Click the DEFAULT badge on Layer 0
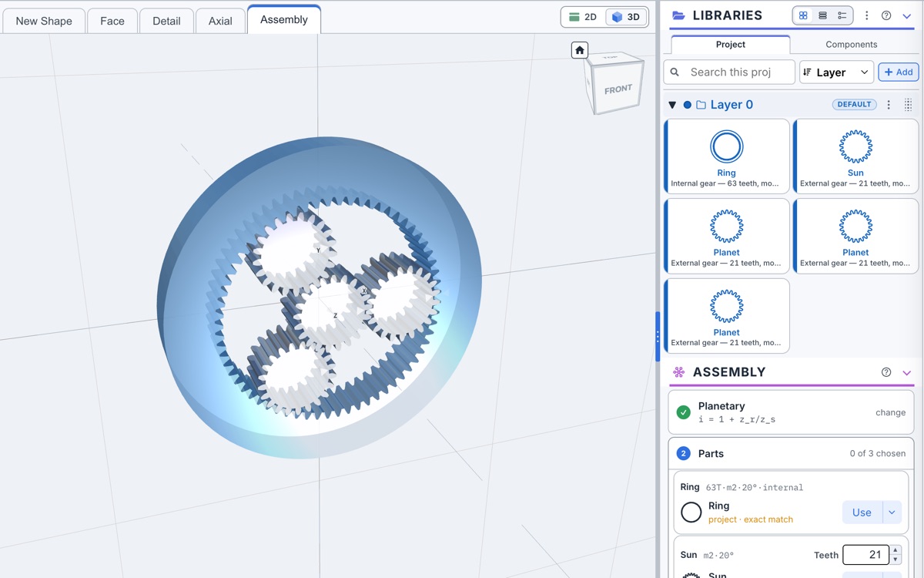 [x=855, y=105]
